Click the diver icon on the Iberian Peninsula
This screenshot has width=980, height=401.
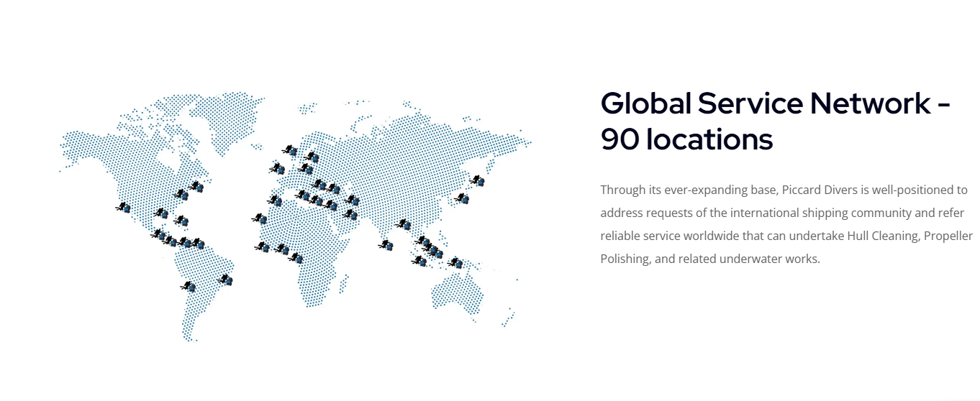pos(275,200)
